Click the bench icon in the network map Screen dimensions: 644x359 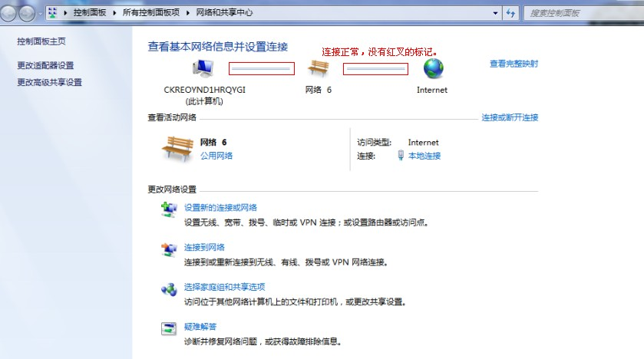click(319, 68)
